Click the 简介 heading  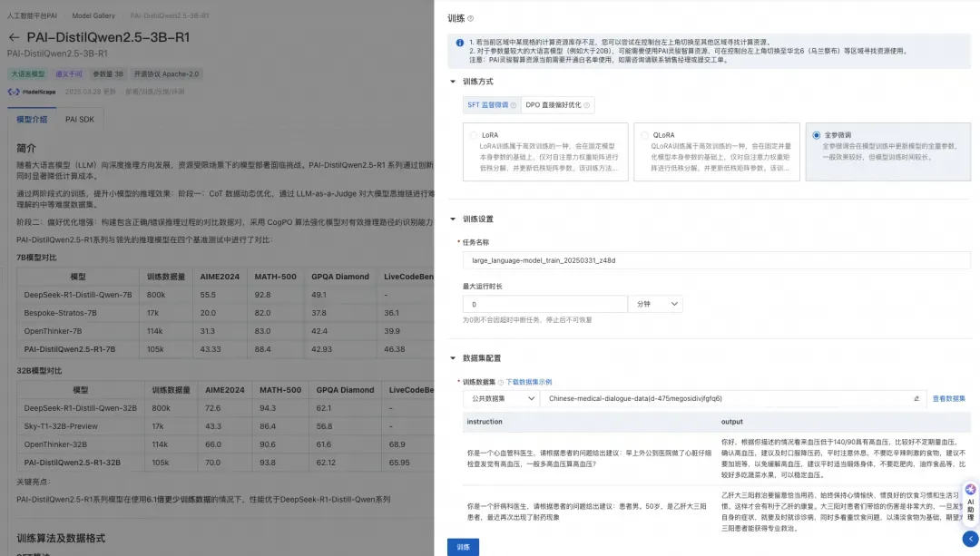point(26,148)
